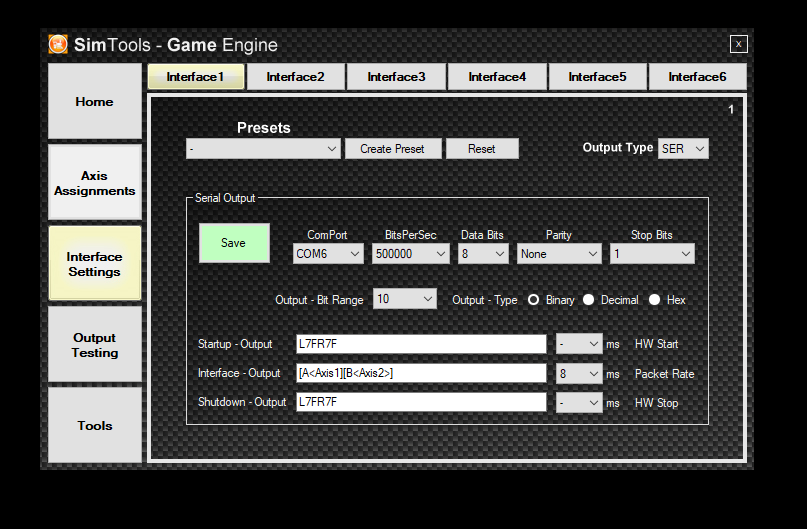Screen dimensions: 807x529
Task: Click the Reset button
Action: click(482, 149)
